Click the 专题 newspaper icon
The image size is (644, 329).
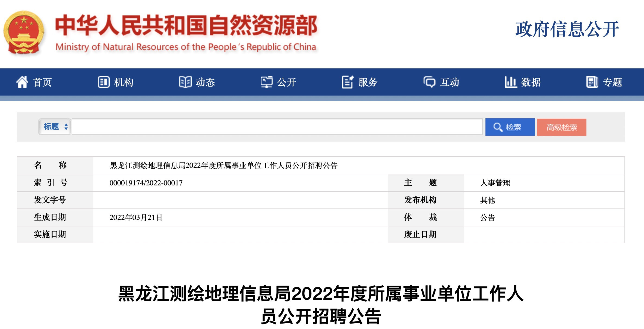pos(592,82)
